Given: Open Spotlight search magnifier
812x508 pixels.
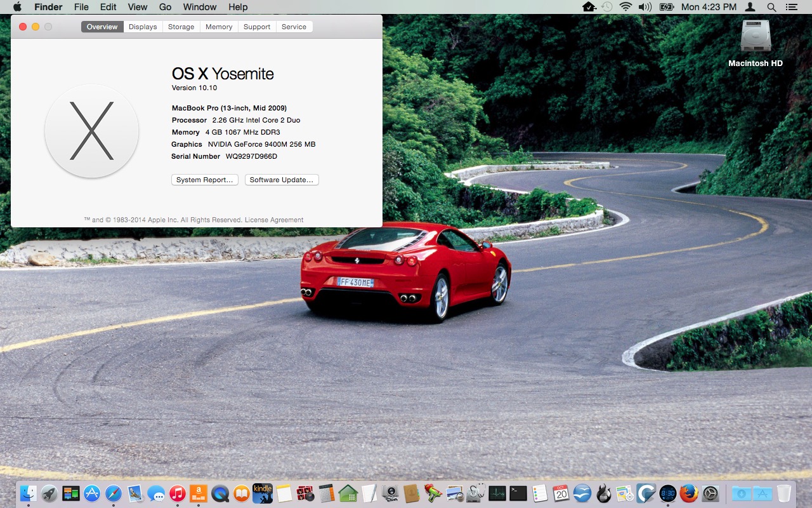Looking at the screenshot, I should tap(771, 7).
